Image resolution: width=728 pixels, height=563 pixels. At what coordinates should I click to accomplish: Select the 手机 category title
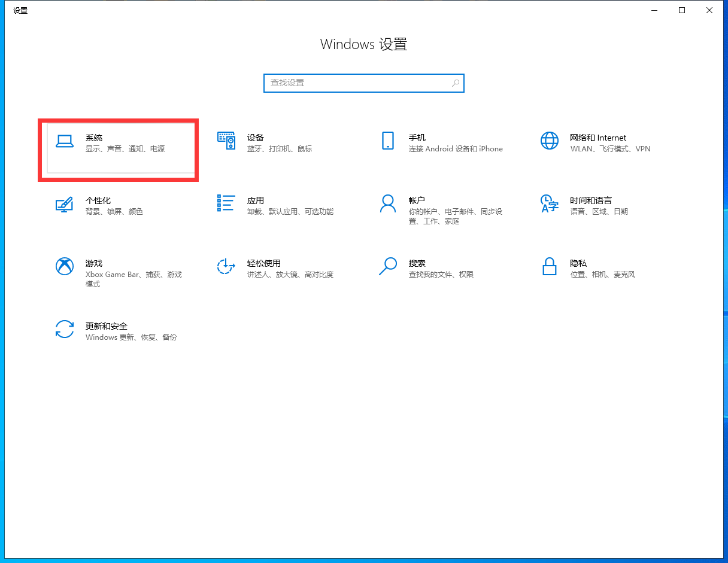coord(417,138)
